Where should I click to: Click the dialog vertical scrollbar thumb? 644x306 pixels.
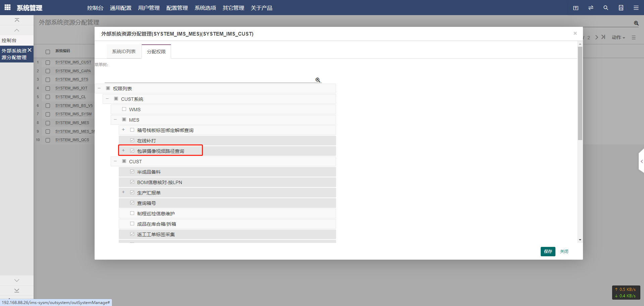580,93
